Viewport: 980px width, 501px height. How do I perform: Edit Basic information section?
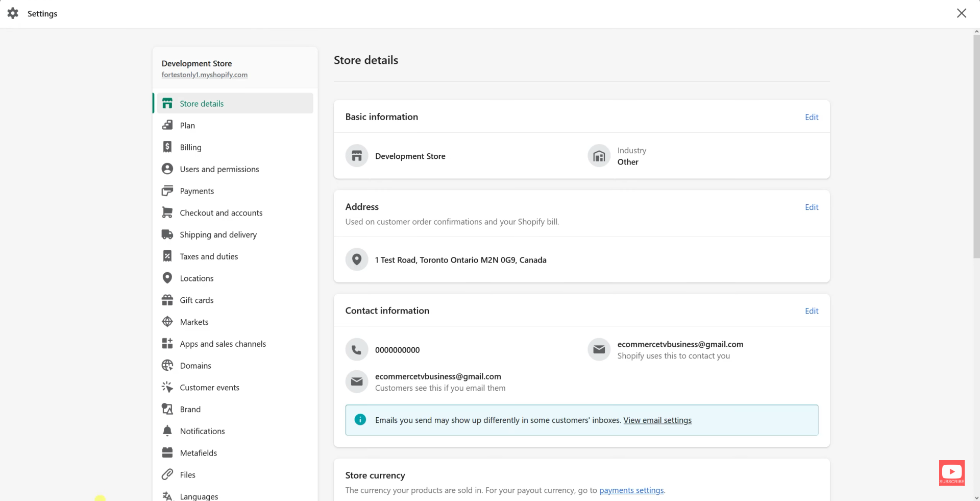(812, 117)
